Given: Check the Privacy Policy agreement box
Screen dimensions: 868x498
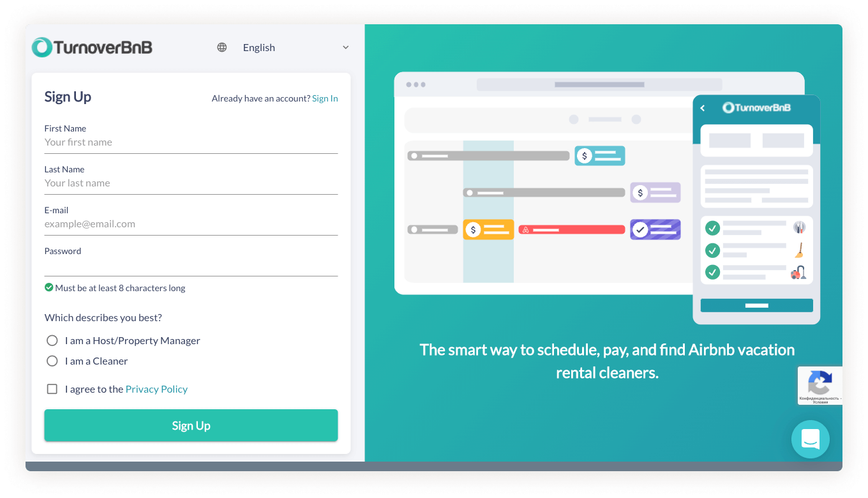Looking at the screenshot, I should click(x=52, y=389).
